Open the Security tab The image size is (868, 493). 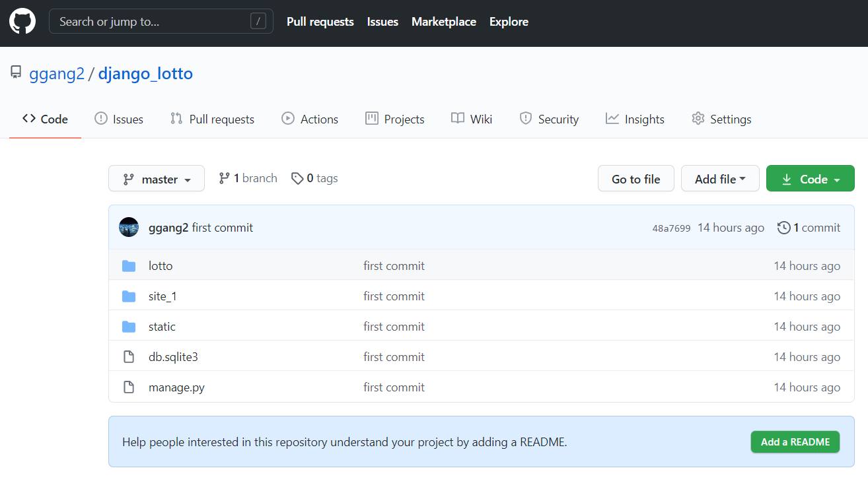(549, 119)
